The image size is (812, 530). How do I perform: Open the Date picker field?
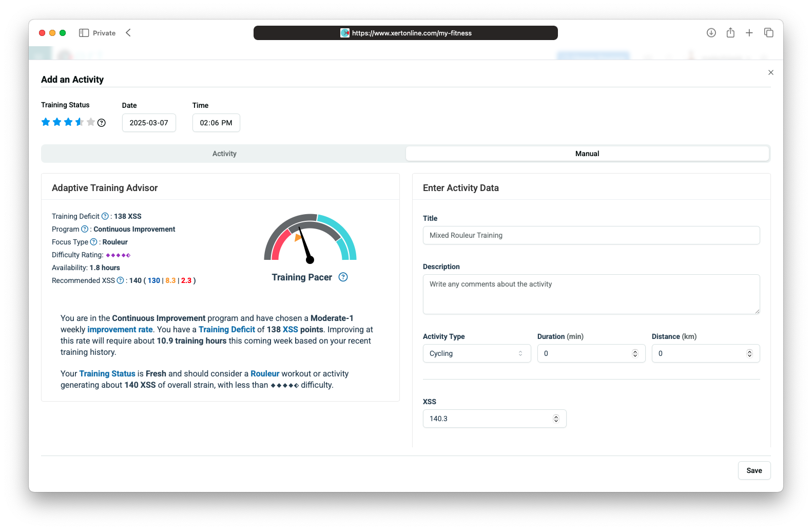coord(149,123)
